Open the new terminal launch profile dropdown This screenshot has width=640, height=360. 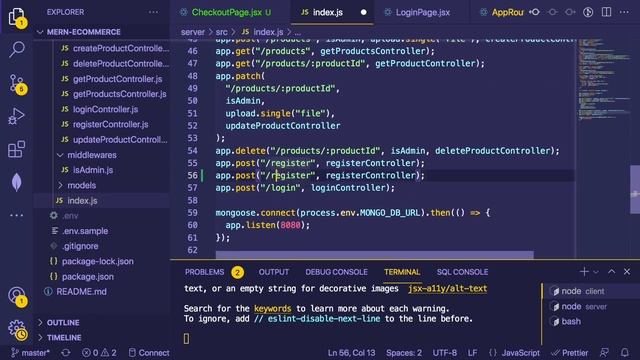coord(596,272)
